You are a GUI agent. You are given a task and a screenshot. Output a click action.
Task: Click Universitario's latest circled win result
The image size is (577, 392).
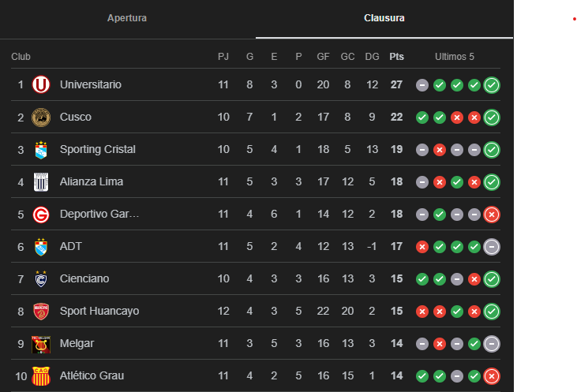(x=492, y=84)
